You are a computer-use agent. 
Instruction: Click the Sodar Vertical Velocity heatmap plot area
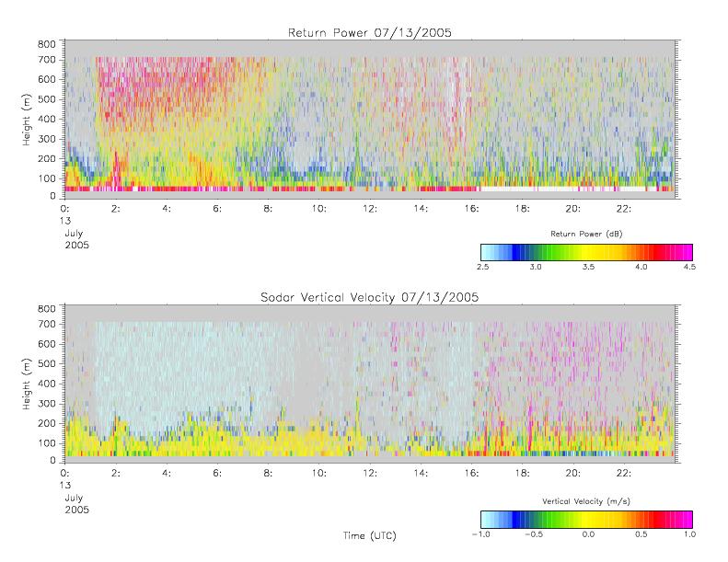tap(370, 384)
